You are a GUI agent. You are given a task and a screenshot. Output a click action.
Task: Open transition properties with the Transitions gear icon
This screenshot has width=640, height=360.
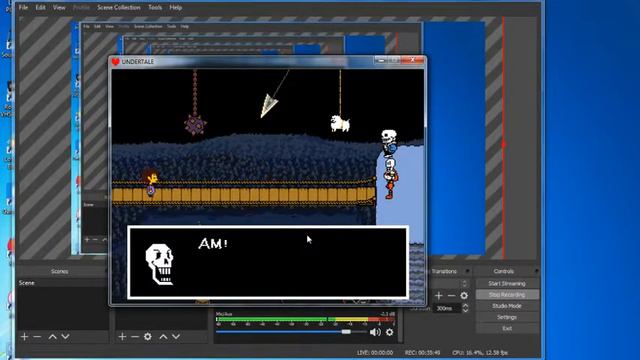464,296
